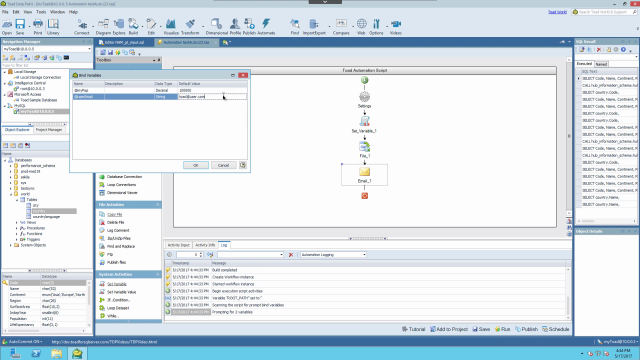Click Cancel in Bind Variables dialog
The width and height of the screenshot is (640, 360).
(x=223, y=165)
